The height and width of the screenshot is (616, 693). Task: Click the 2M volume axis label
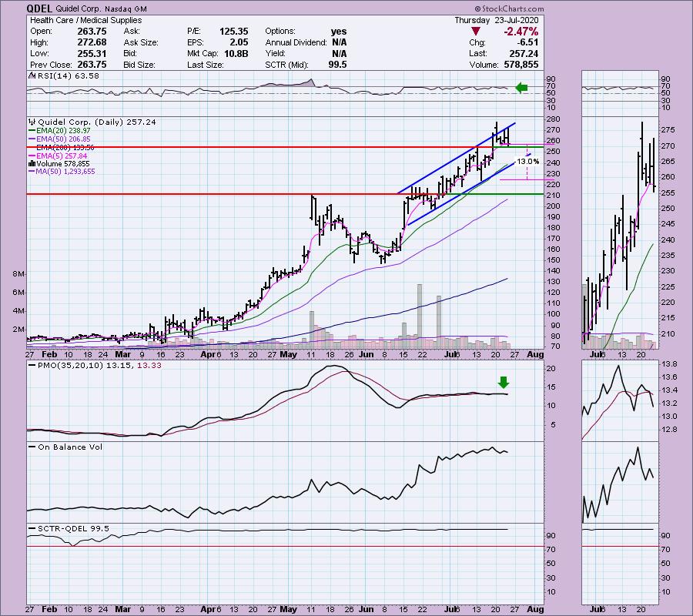pos(18,330)
